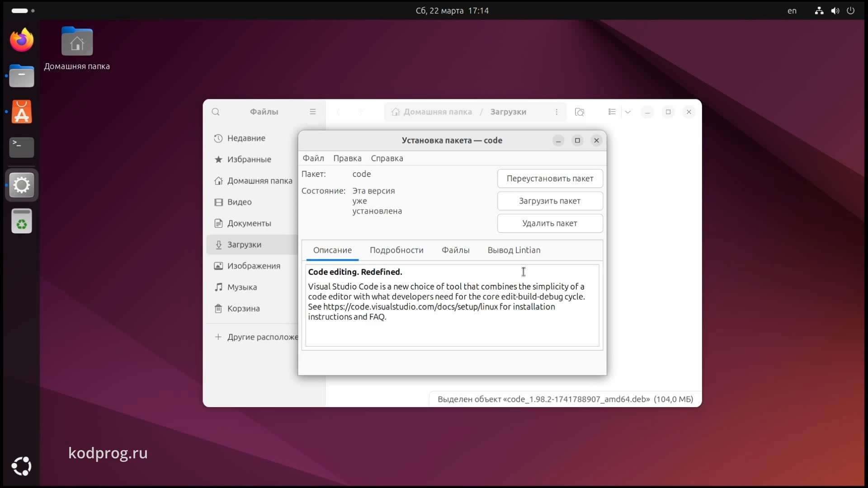This screenshot has height=488, width=868.
Task: Open network icon in top bar
Action: 819,10
